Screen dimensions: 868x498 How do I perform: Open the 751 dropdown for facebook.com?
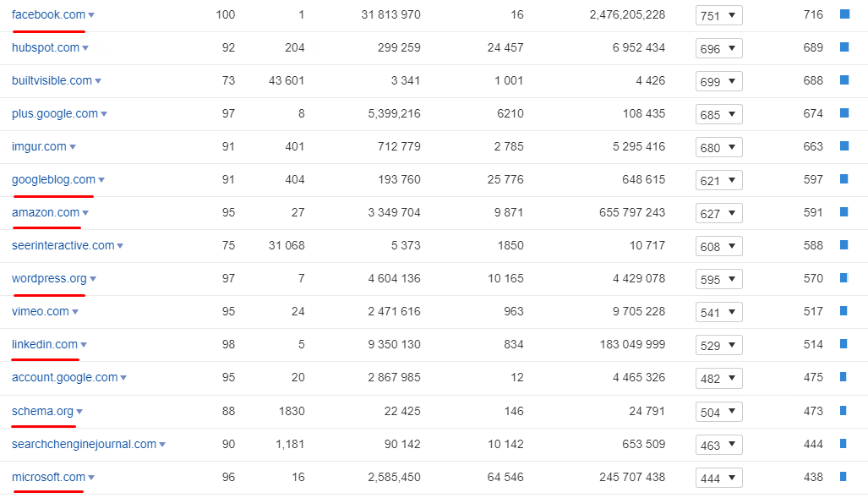click(718, 15)
